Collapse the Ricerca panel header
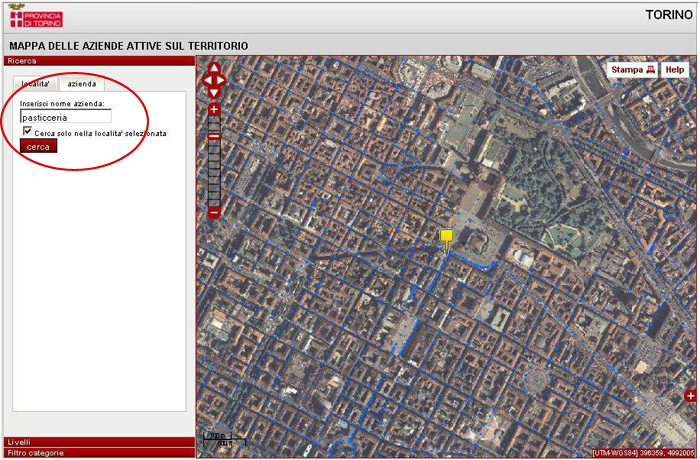This screenshot has width=700, height=460. [x=99, y=61]
